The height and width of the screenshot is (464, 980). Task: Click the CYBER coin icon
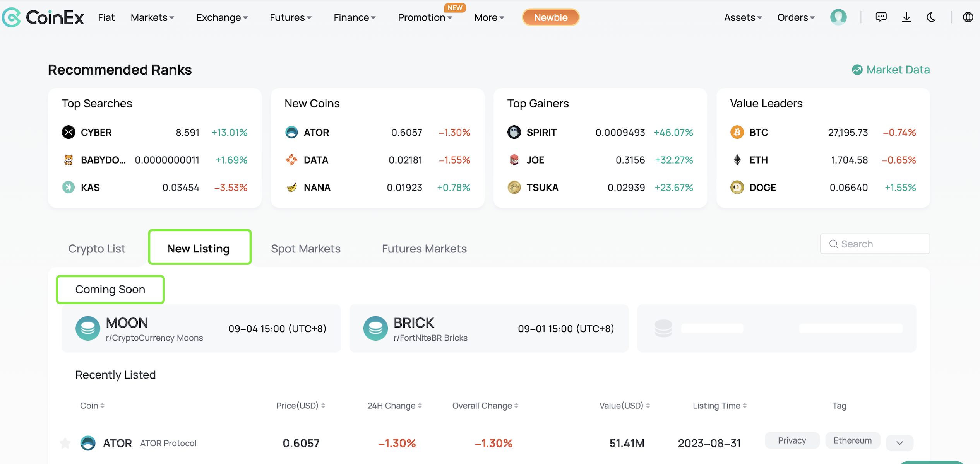[x=69, y=132]
